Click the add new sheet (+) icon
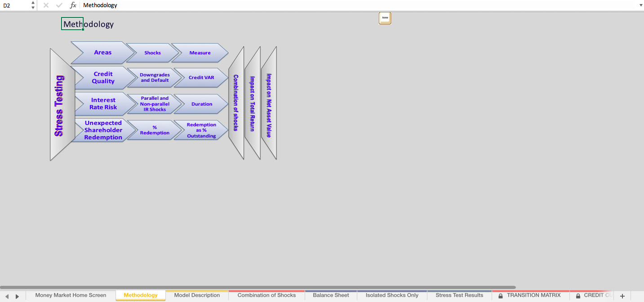Screen dimensions: 644x302 (x=622, y=295)
